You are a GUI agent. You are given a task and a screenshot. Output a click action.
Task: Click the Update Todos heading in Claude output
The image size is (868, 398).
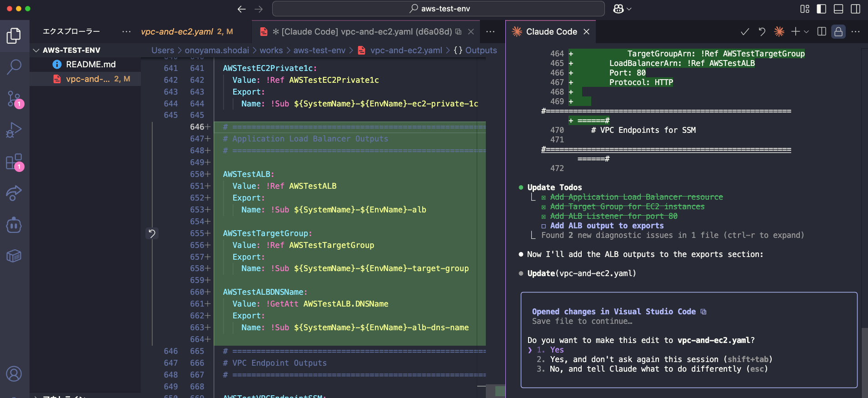554,187
